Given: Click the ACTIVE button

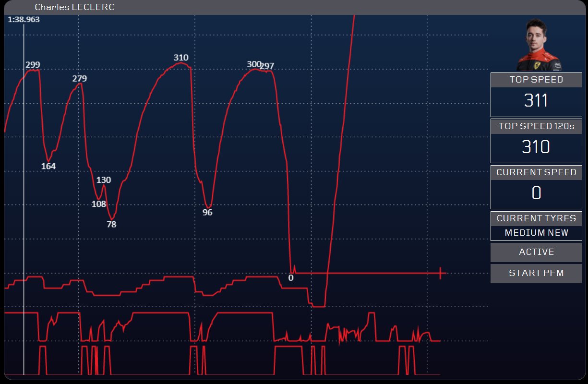Looking at the screenshot, I should click(x=536, y=252).
